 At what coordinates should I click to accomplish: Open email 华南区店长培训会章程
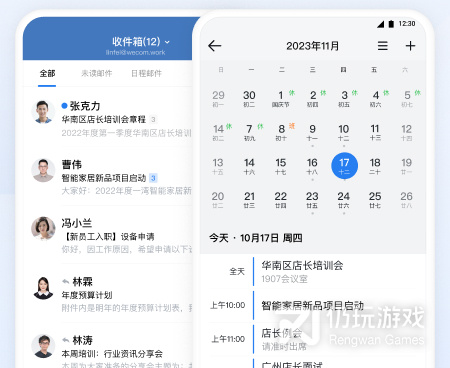click(x=104, y=119)
